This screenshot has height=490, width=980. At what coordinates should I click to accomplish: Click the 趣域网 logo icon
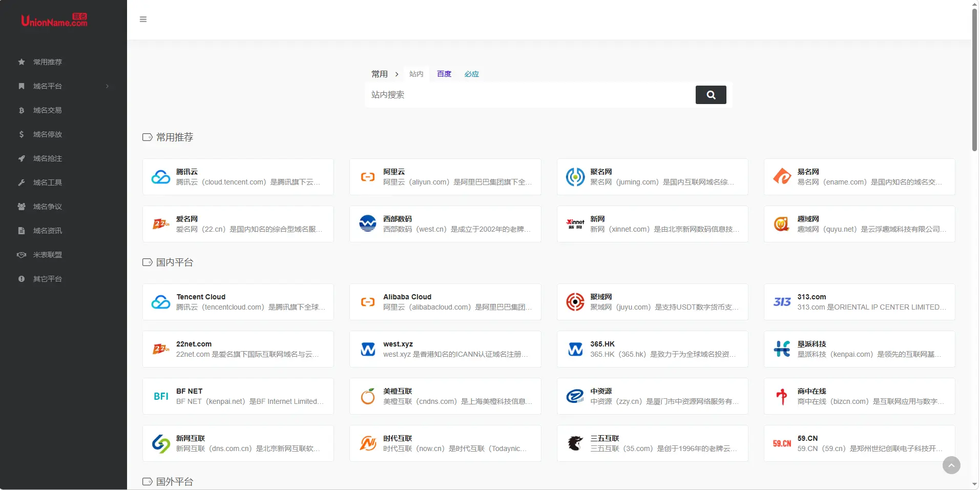tap(782, 224)
